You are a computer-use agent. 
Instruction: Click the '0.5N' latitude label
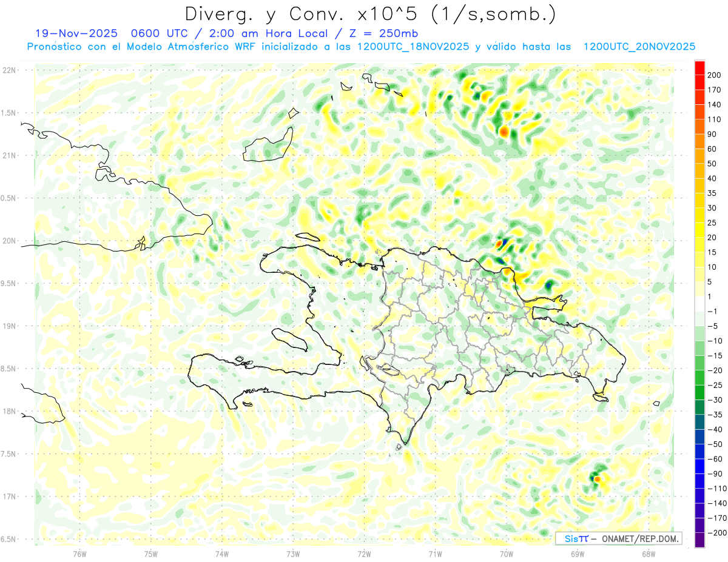click(x=8, y=198)
